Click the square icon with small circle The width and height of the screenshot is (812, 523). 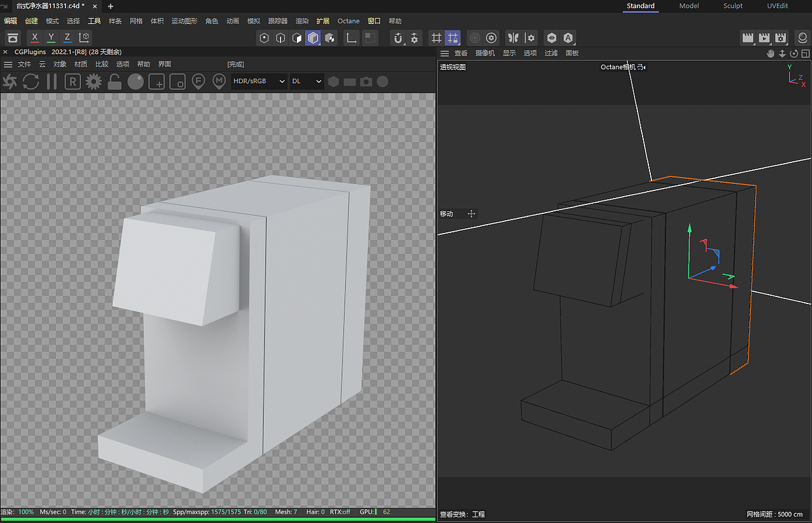tap(178, 81)
